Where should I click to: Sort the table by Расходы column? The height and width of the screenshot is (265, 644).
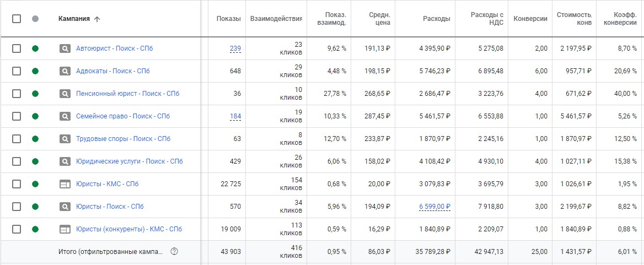coord(436,19)
